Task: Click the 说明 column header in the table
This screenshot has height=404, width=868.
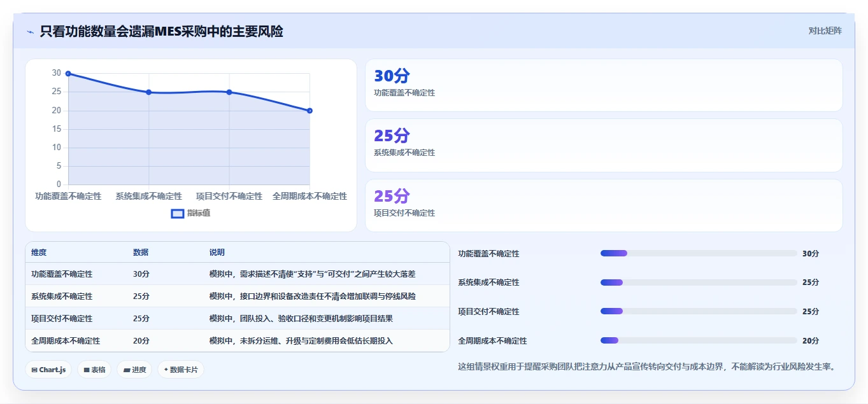Action: point(217,253)
